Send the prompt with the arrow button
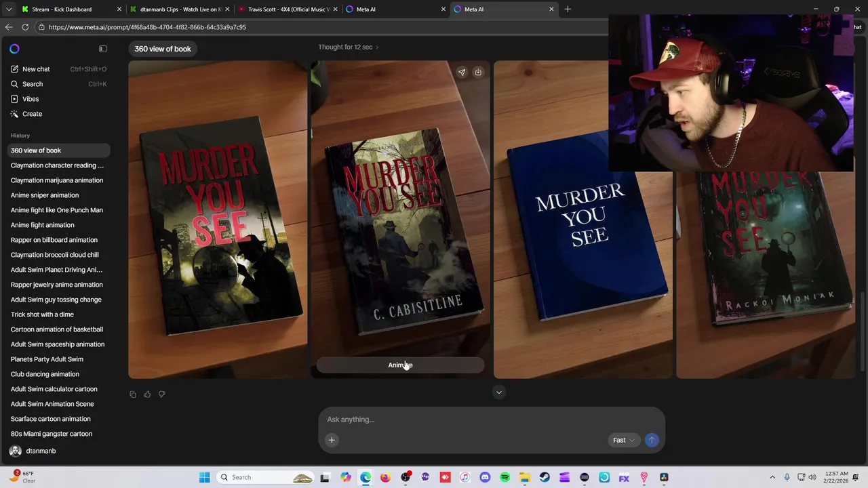The width and height of the screenshot is (868, 488). pyautogui.click(x=651, y=440)
